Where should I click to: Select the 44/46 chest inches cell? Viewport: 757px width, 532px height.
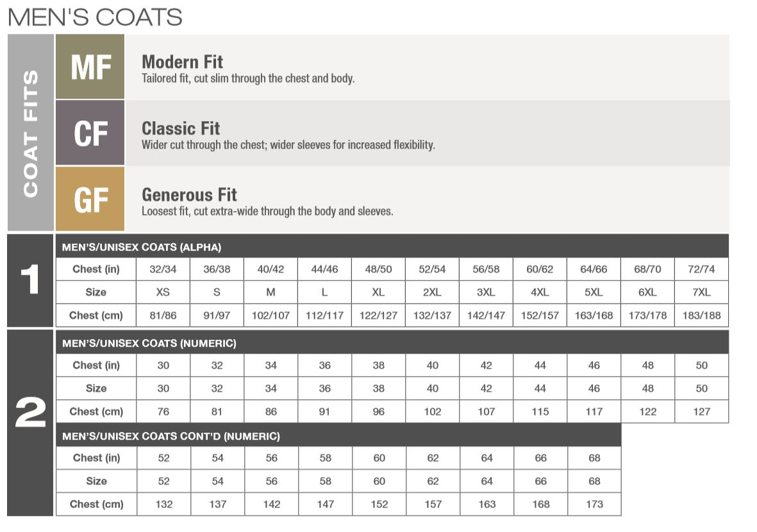click(x=325, y=269)
